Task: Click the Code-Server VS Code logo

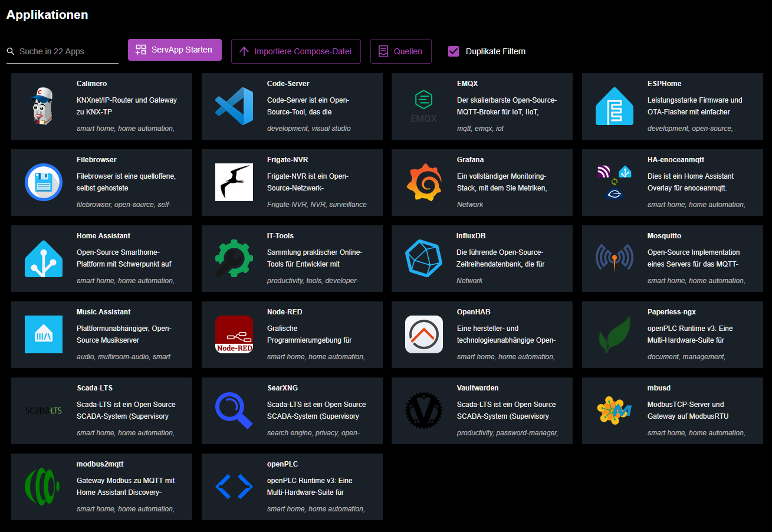Action: coord(234,106)
